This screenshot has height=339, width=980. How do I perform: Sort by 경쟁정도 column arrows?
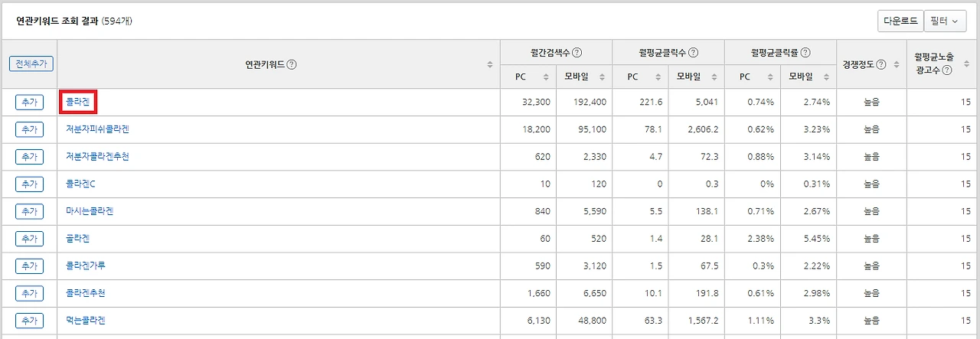click(895, 64)
